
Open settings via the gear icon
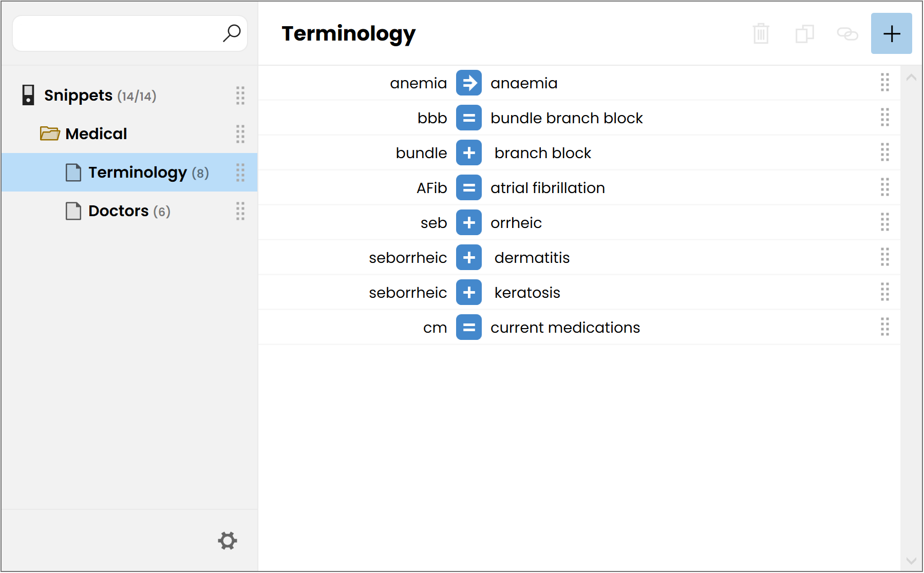point(228,541)
